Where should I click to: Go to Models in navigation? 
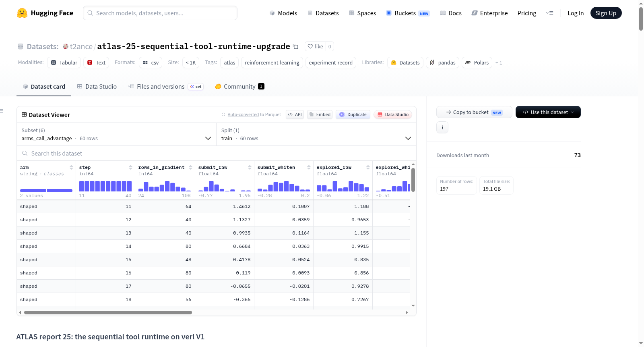[283, 13]
